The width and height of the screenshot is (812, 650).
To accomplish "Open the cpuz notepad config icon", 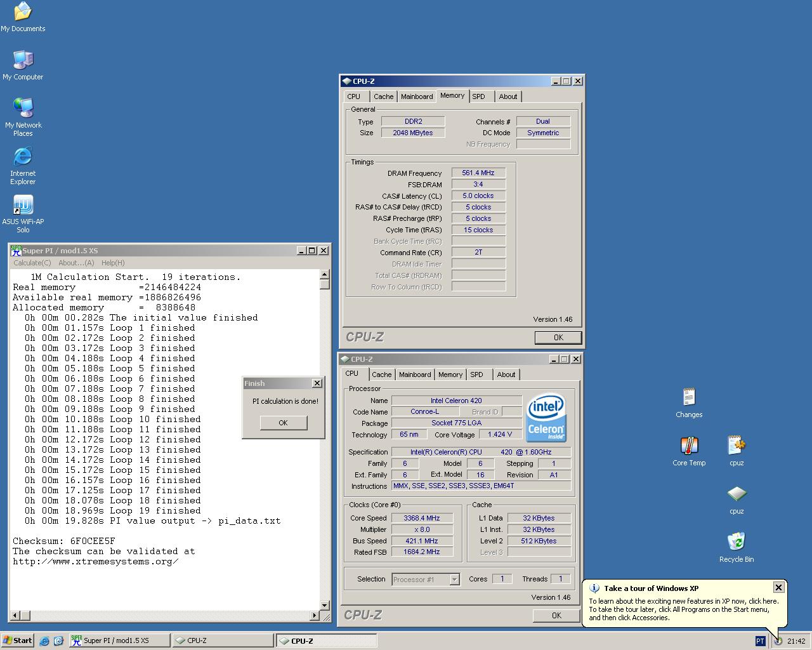I will click(x=737, y=451).
